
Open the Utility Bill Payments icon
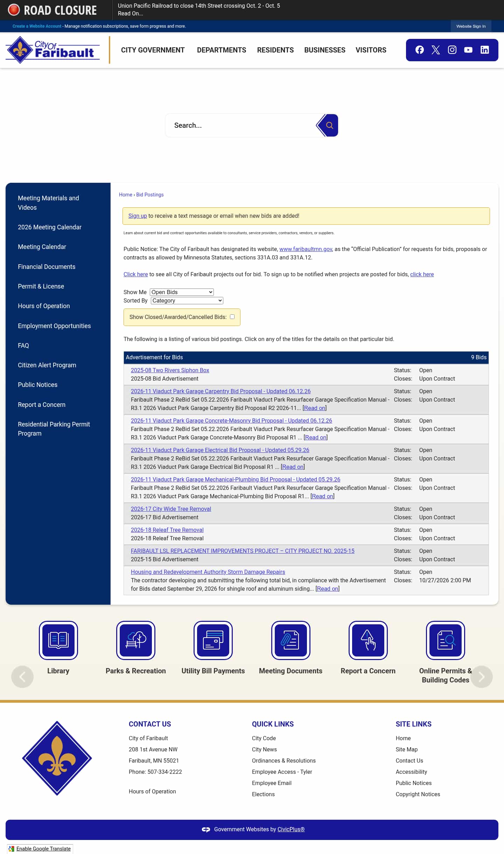pyautogui.click(x=213, y=640)
